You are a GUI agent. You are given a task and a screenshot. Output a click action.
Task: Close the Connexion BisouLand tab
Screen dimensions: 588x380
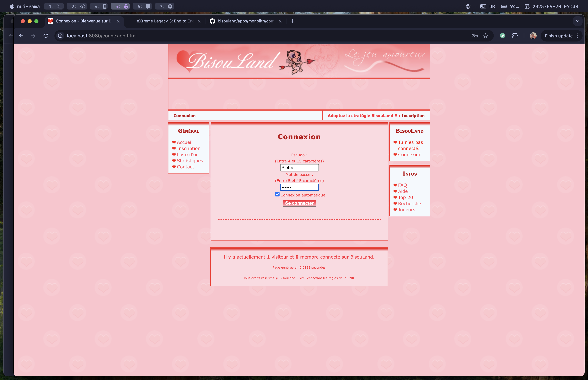click(x=118, y=21)
